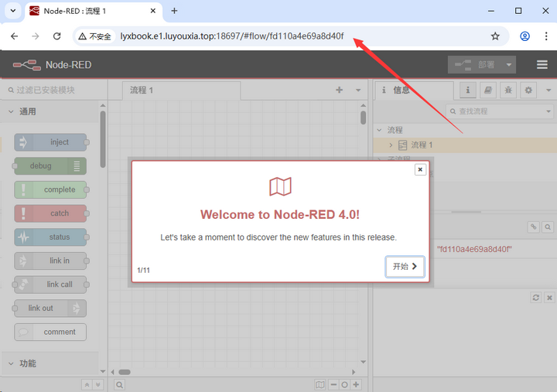Show the configuration nodes gear tab
557x392 pixels.
528,90
